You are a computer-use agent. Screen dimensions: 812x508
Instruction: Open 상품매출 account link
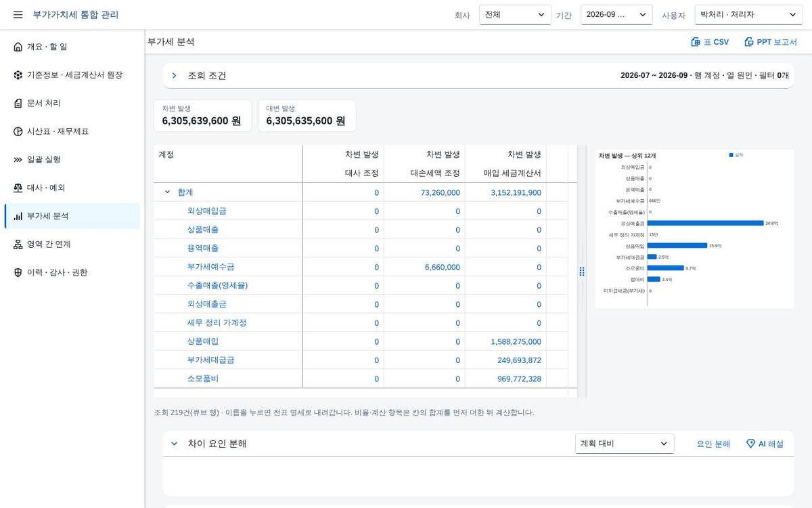pyautogui.click(x=203, y=230)
